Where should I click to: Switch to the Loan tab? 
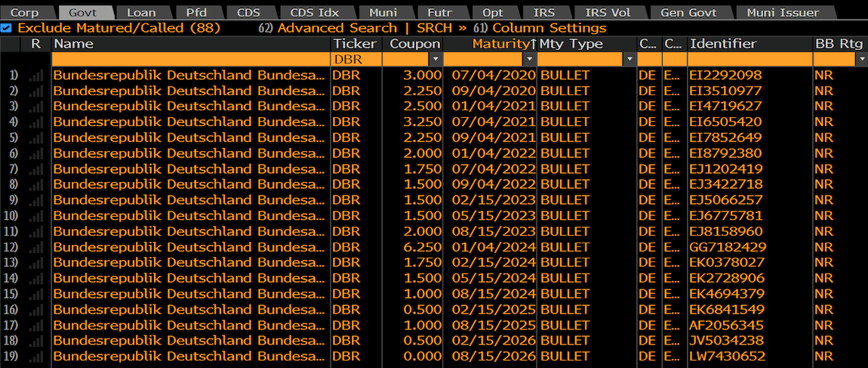tap(141, 13)
